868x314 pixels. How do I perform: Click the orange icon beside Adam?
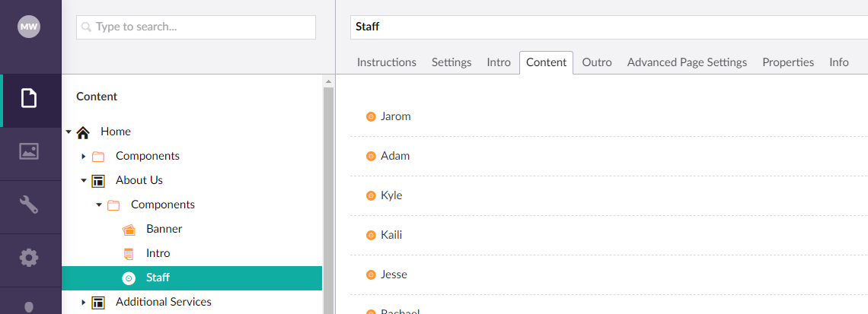371,157
